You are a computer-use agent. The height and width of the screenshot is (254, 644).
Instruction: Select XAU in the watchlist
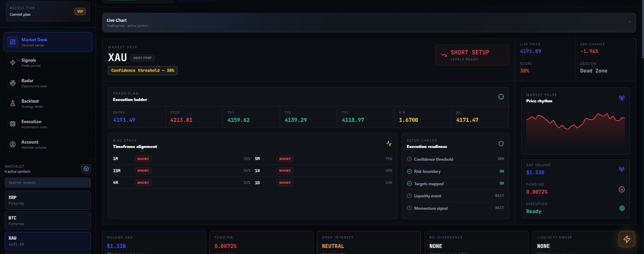48,241
